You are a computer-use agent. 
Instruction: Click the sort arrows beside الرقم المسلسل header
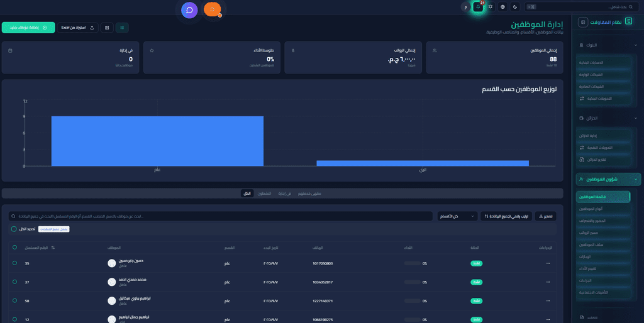[x=53, y=248]
